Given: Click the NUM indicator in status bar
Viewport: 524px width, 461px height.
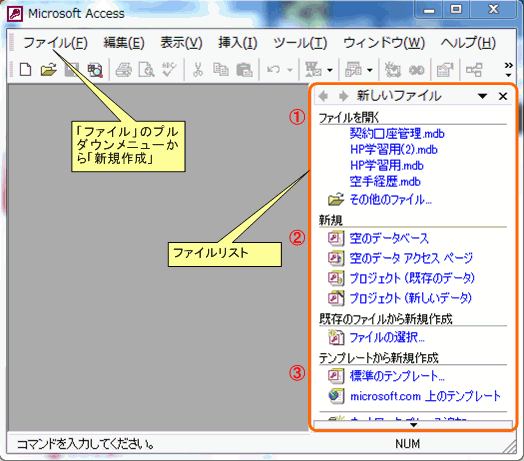Looking at the screenshot, I should pyautogui.click(x=407, y=444).
